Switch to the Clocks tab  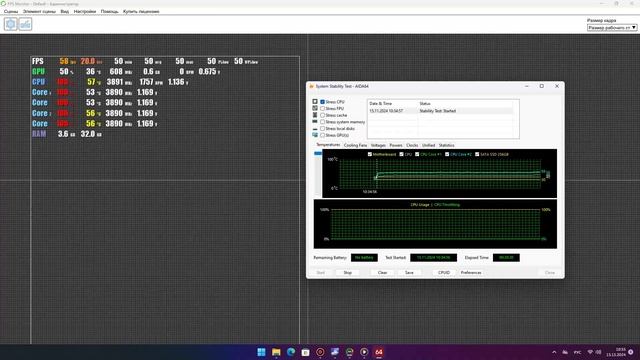(412, 145)
